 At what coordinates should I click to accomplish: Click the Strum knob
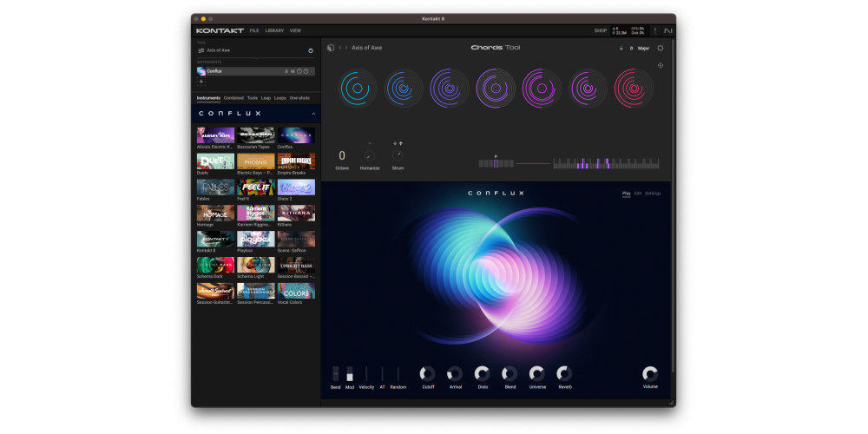(x=398, y=156)
